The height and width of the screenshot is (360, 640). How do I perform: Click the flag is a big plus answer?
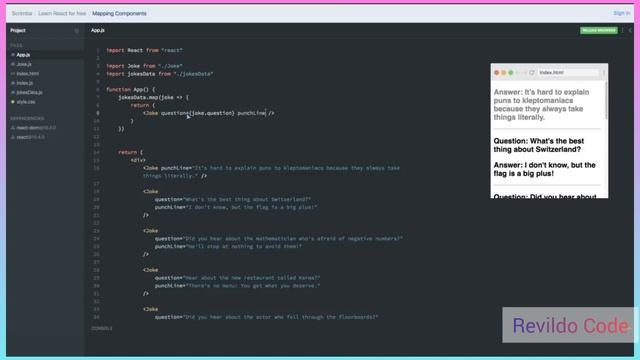coord(544,169)
